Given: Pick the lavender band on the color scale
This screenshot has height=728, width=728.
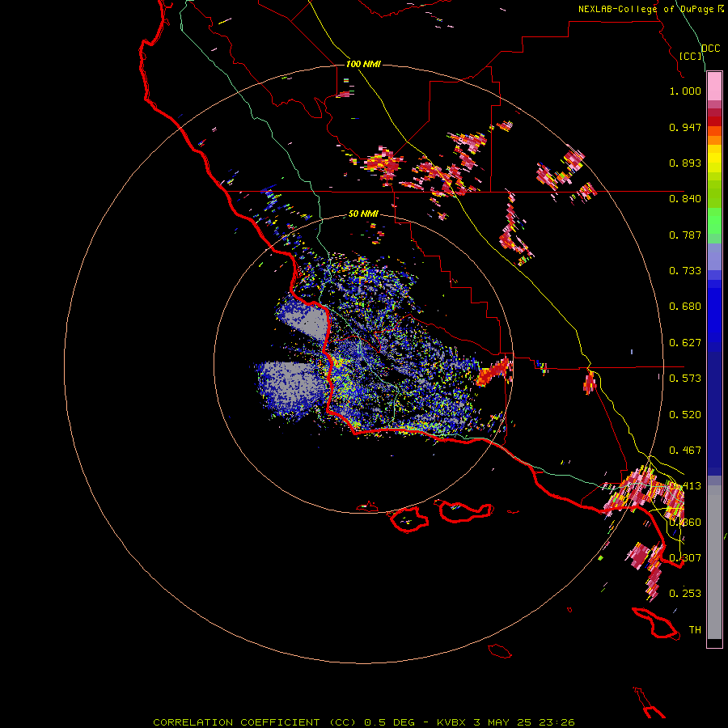Looking at the screenshot, I should tap(714, 257).
